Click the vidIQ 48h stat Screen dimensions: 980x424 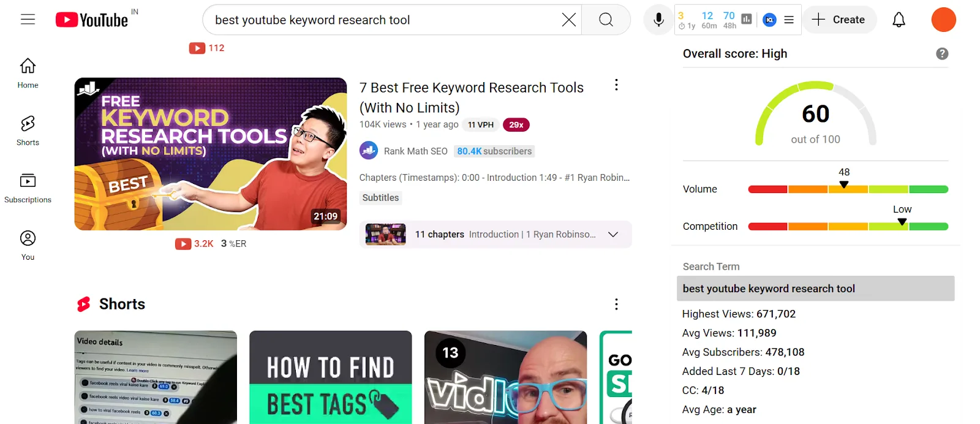tap(729, 20)
